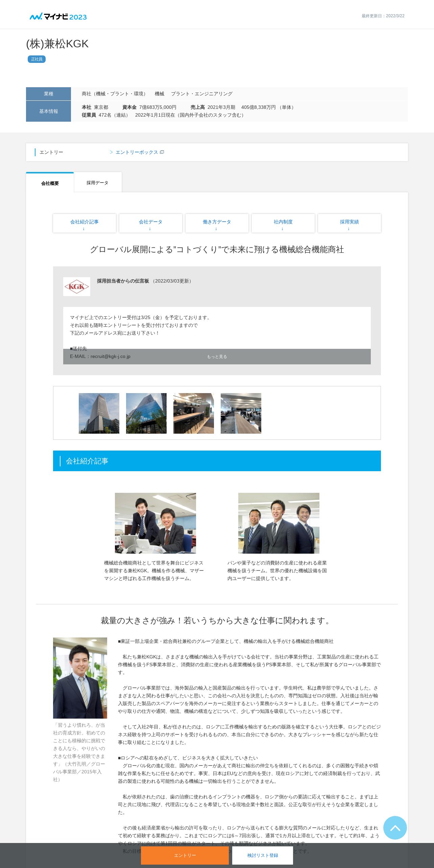Screen dimensions: 434x868
Task: Open the glass building thumbnail
Action: [x=146, y=413]
